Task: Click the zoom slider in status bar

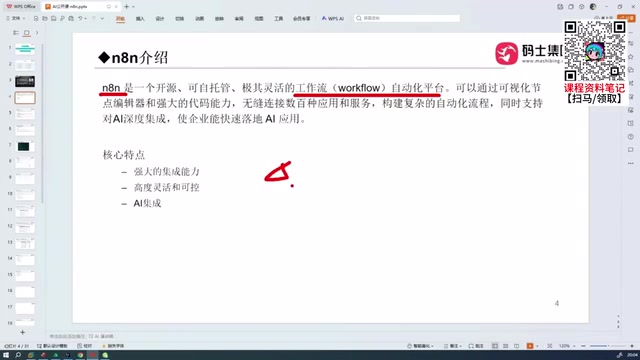Action: click(608, 346)
